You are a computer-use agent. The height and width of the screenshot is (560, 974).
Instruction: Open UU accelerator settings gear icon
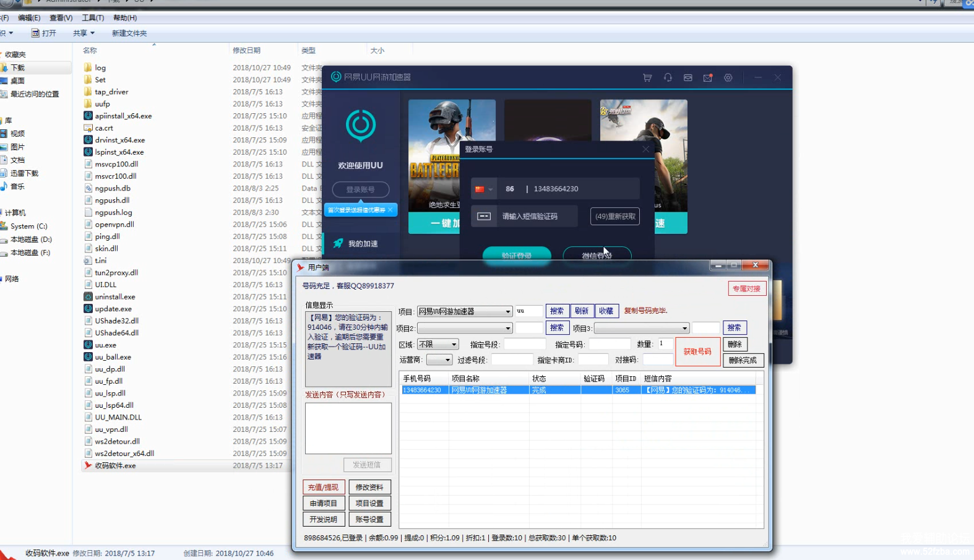pyautogui.click(x=728, y=77)
